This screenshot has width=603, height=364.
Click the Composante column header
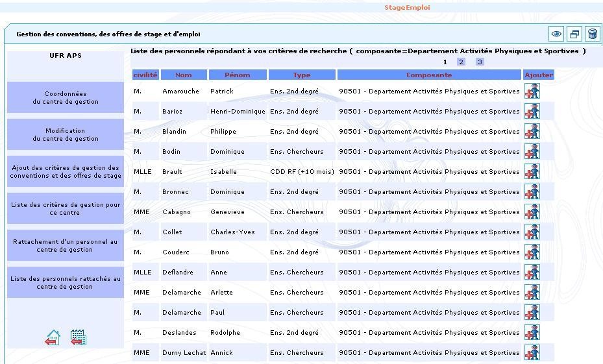pos(429,75)
